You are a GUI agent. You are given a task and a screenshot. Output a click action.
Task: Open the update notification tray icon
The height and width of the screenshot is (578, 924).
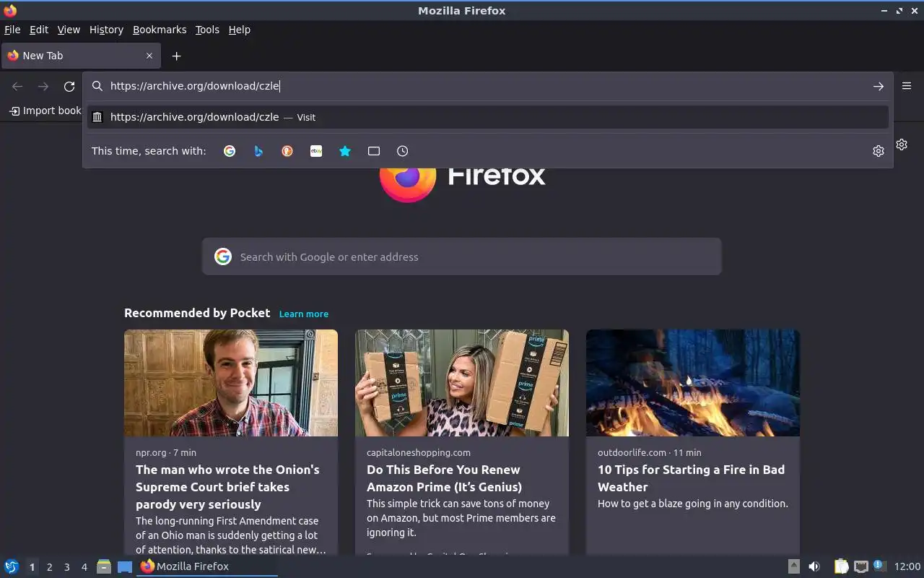point(879,566)
